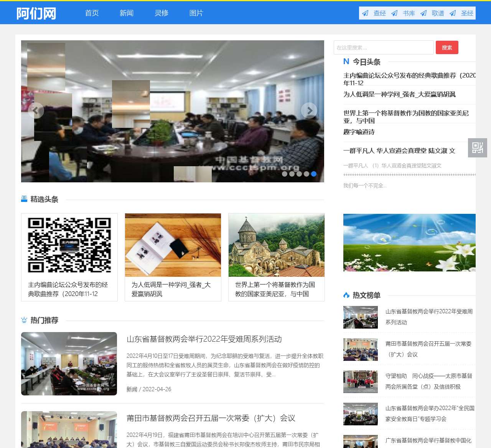Open 新闻 in navigation bar
491x448 pixels.
127,13
